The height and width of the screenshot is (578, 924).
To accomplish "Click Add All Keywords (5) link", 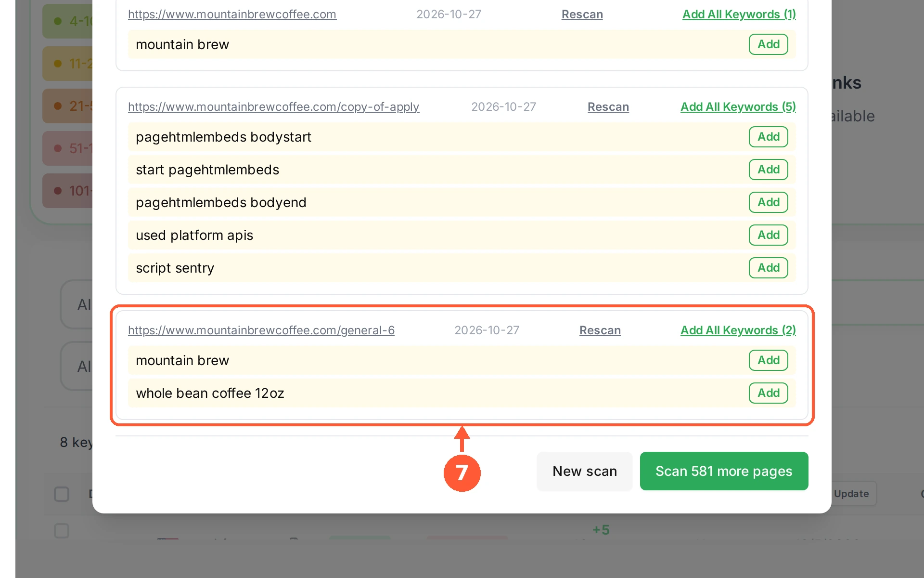I will click(x=738, y=107).
